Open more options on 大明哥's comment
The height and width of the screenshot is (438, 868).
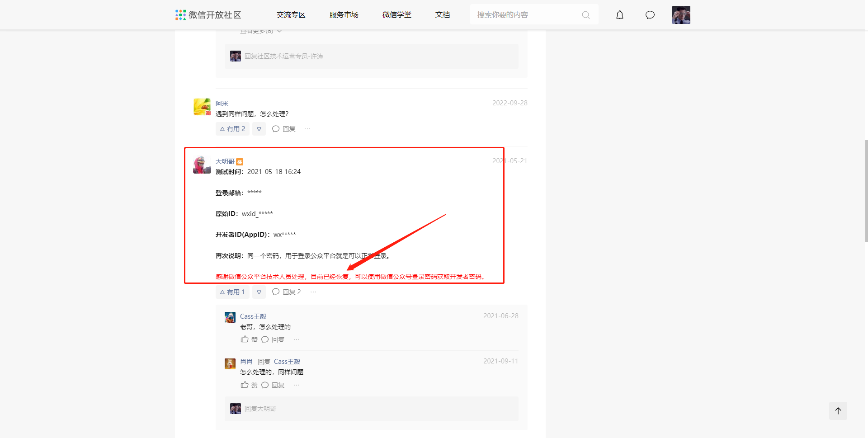[313, 292]
